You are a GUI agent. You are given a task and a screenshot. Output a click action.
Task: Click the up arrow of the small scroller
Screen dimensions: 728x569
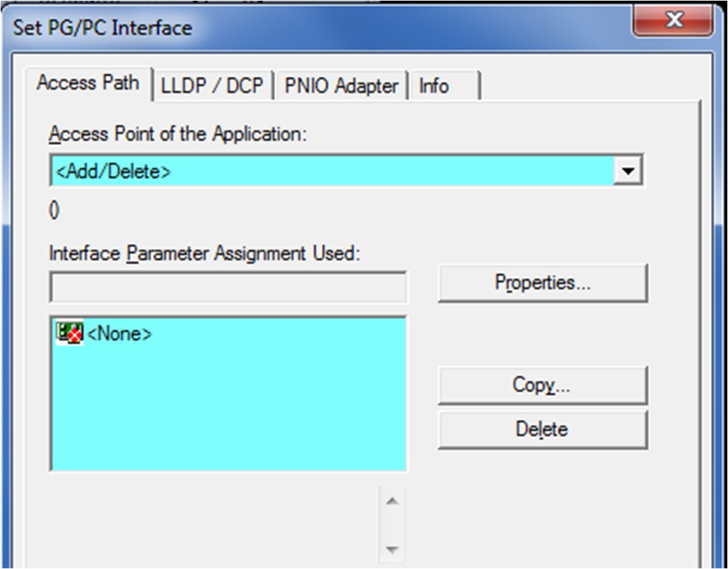(392, 501)
